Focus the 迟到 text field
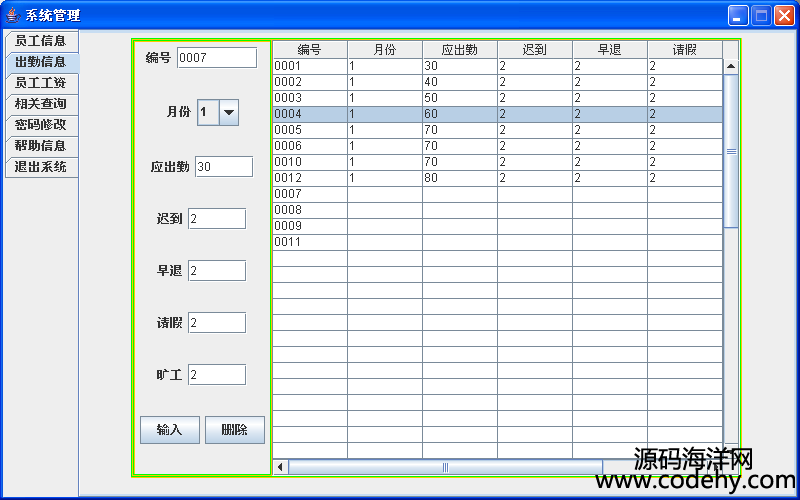The width and height of the screenshot is (800, 500). coord(217,219)
